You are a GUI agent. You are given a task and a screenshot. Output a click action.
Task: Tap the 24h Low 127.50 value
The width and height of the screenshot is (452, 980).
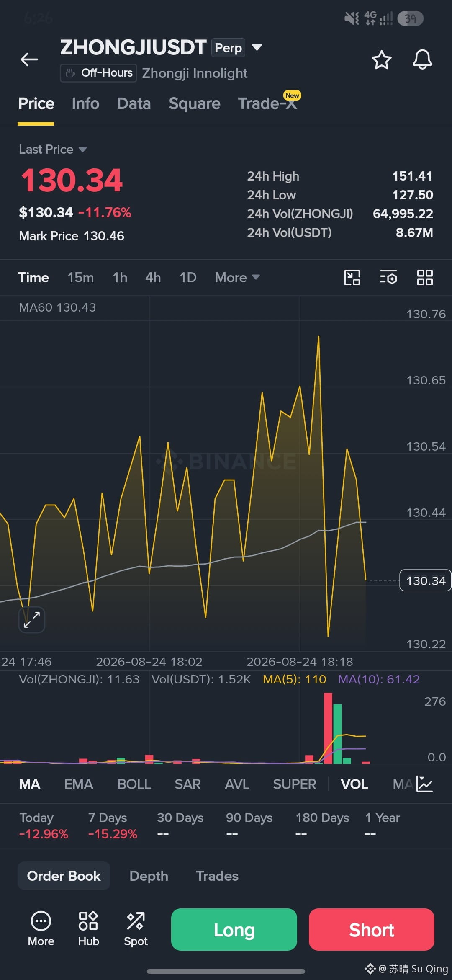tap(412, 195)
